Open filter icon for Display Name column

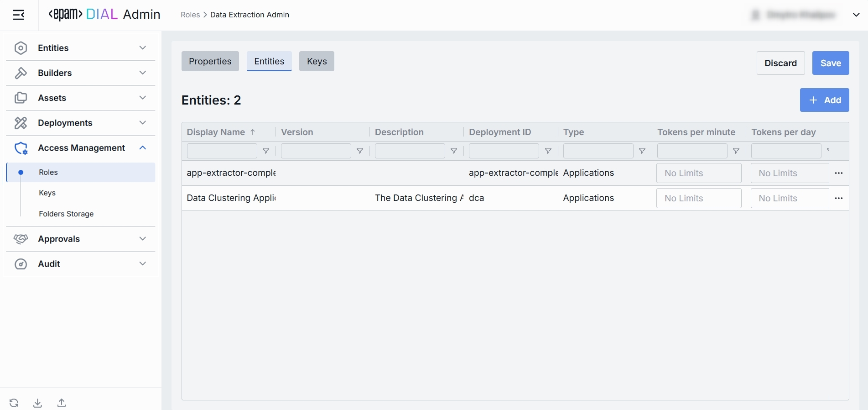pos(266,151)
